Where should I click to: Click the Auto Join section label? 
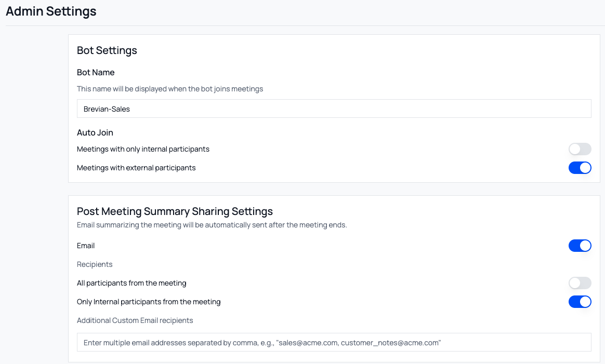pos(95,132)
